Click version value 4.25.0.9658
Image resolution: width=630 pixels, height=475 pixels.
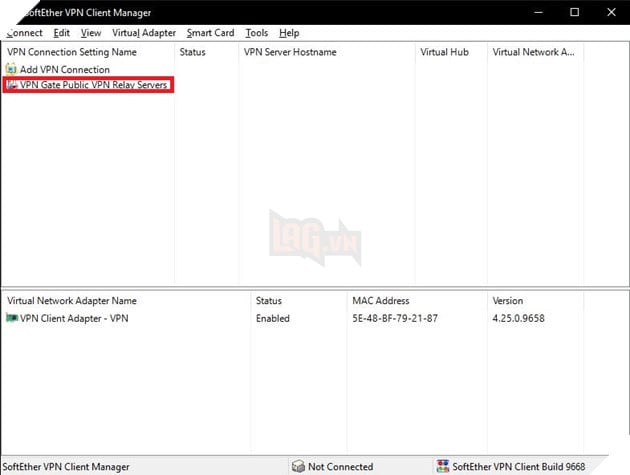point(518,318)
